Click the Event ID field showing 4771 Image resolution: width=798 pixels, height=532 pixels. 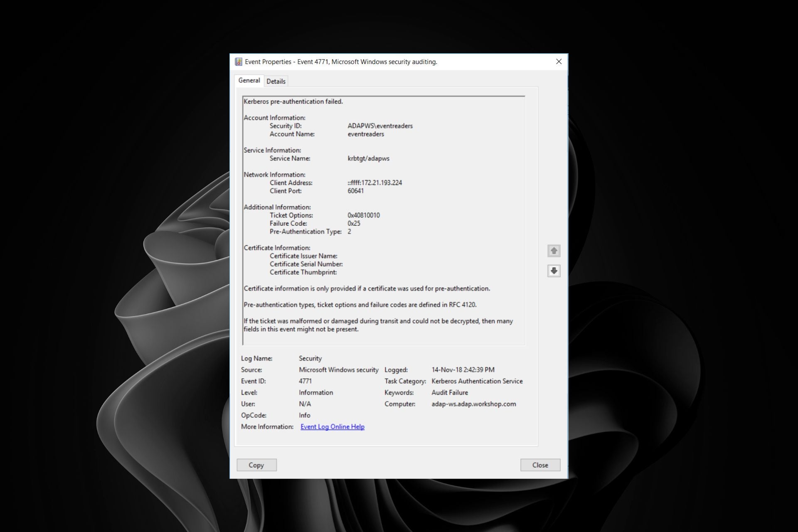305,381
